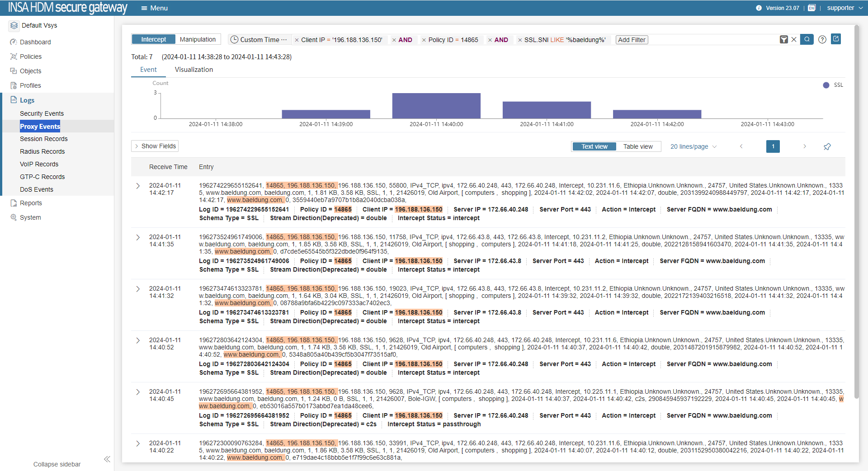The height and width of the screenshot is (471, 868).
Task: Select the Manipulation log type
Action: coord(198,39)
